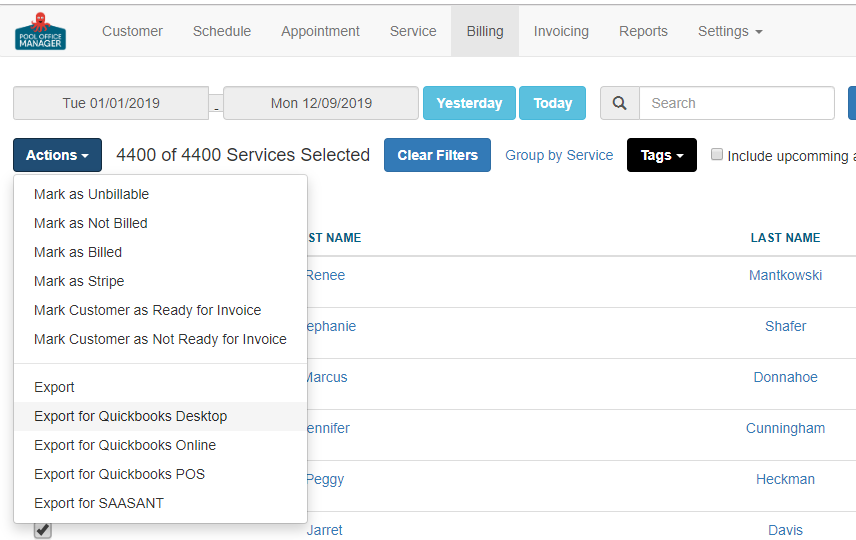
Task: Open the Cunningham last name link
Action: pos(785,428)
